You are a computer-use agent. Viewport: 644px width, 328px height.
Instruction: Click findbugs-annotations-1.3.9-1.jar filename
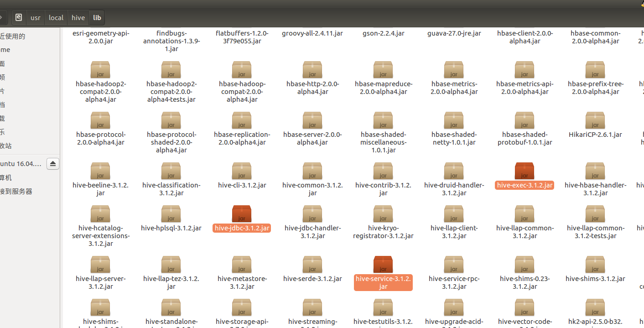coord(171,41)
